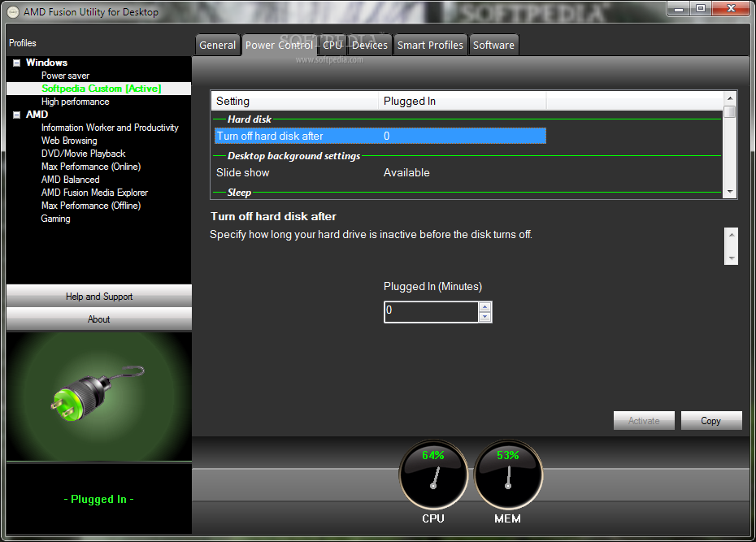The width and height of the screenshot is (756, 542).
Task: Collapse the Windows profile group
Action: click(x=16, y=63)
